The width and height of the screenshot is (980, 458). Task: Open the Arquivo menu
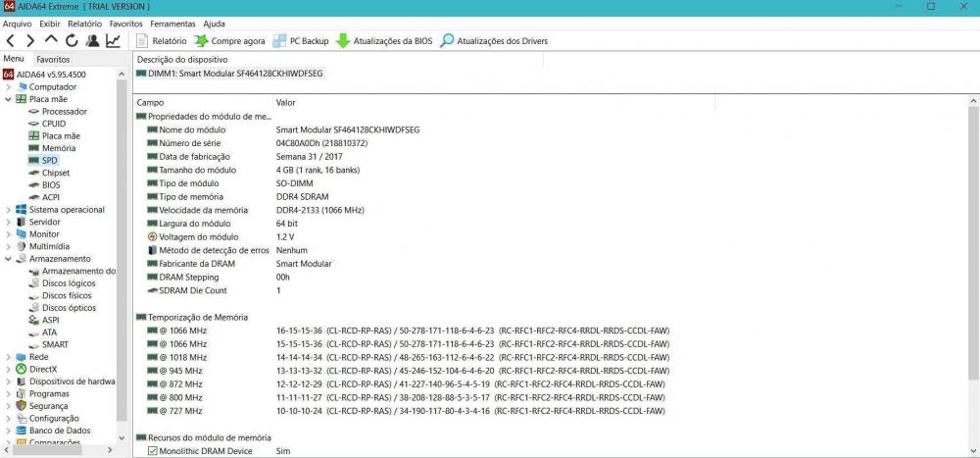click(18, 24)
